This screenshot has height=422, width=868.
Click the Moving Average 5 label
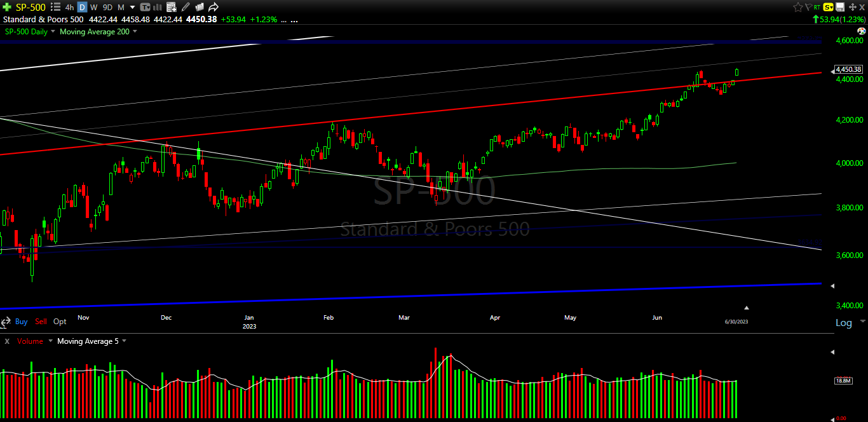pyautogui.click(x=88, y=341)
